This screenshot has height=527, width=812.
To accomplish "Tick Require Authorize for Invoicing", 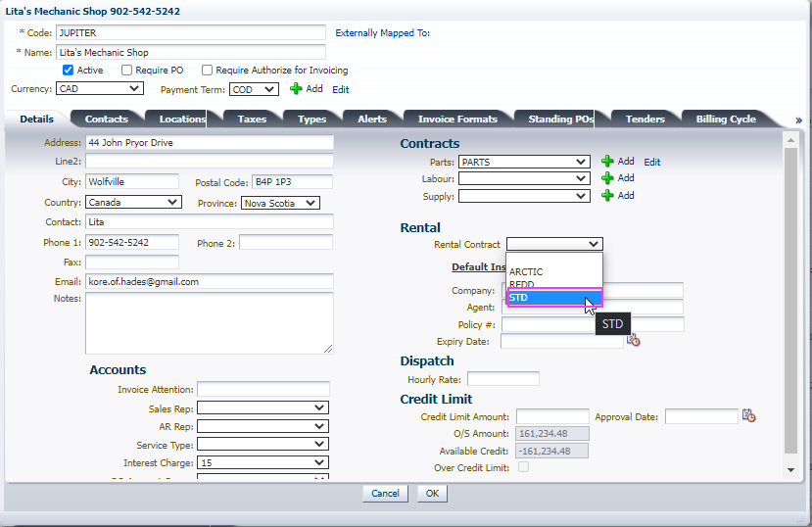I will pyautogui.click(x=207, y=70).
